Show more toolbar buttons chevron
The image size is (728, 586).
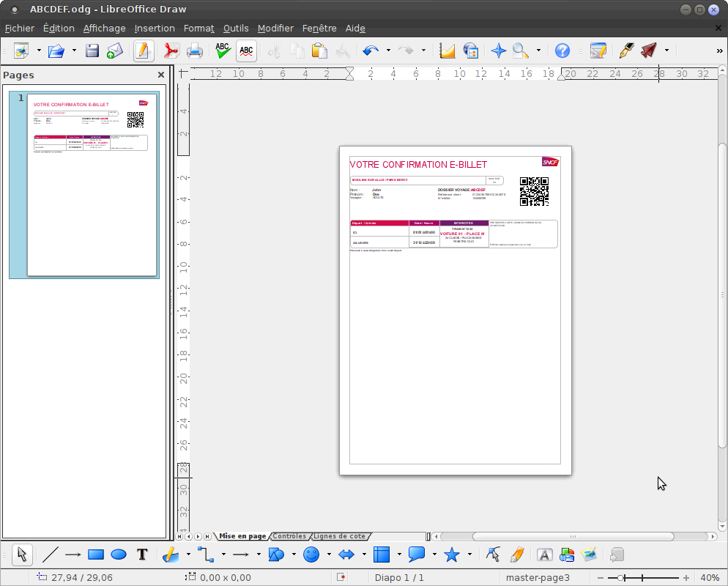pos(719,51)
